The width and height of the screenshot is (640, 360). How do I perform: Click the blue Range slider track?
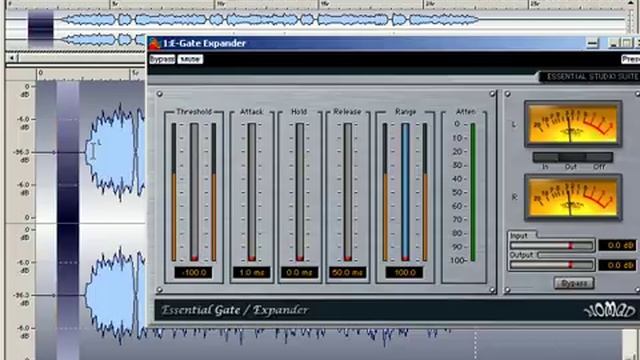pyautogui.click(x=405, y=192)
